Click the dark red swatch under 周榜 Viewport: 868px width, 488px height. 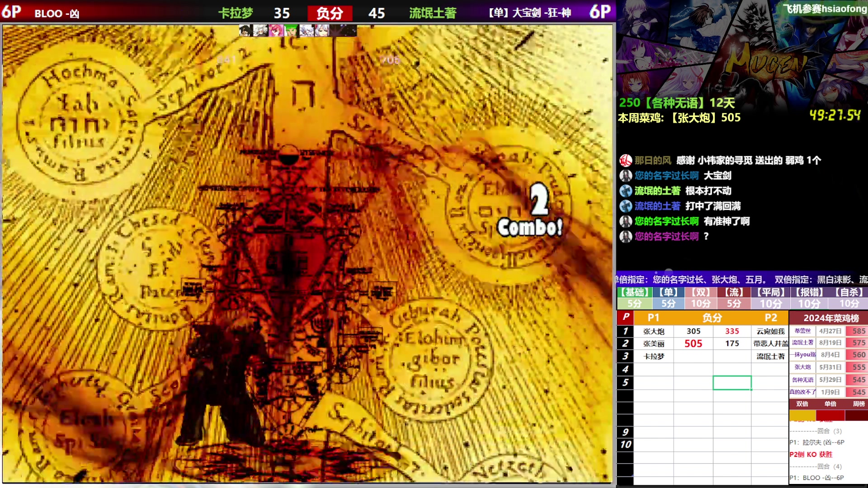tap(856, 415)
